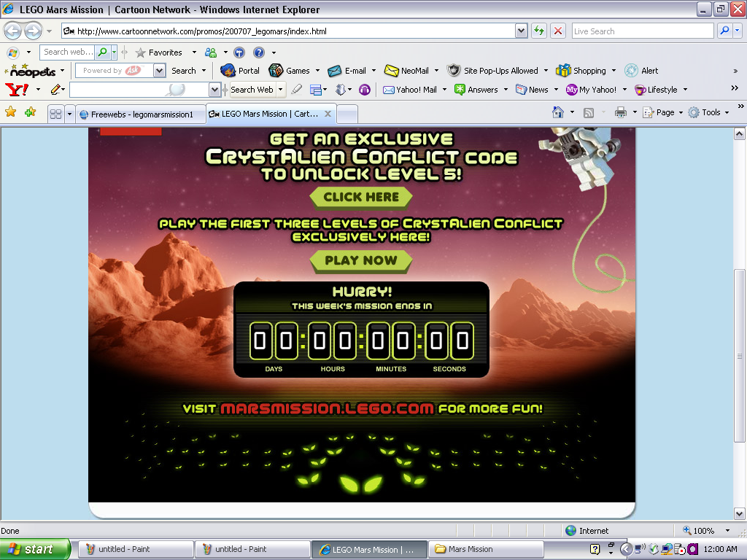Click the address bar URL field
The width and height of the screenshot is (747, 560).
coord(288,31)
